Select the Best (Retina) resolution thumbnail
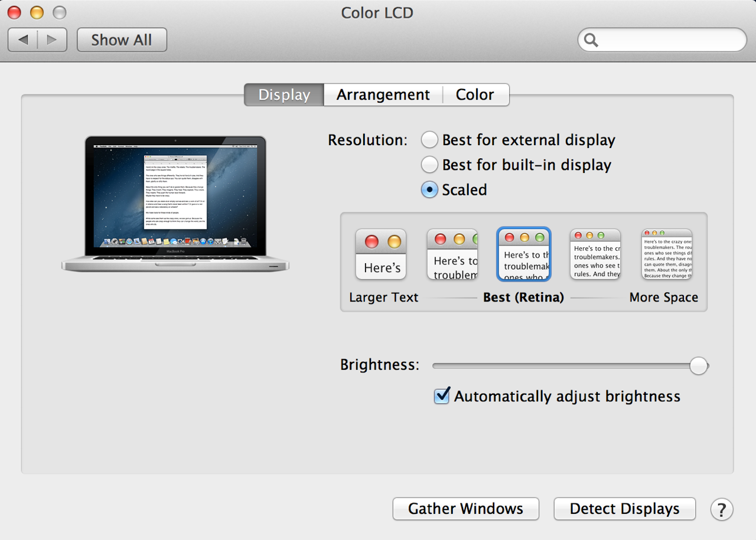Viewport: 756px width, 540px height. (524, 254)
